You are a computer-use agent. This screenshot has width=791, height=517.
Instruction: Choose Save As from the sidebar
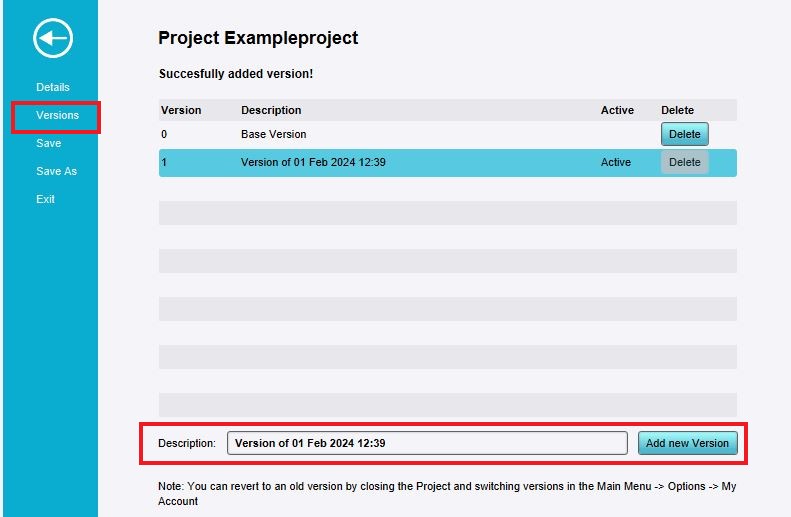tap(56, 171)
